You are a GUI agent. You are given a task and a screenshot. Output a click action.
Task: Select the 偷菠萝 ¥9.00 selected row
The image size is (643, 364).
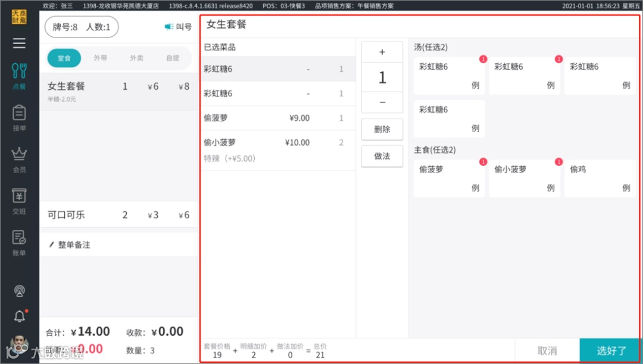279,118
